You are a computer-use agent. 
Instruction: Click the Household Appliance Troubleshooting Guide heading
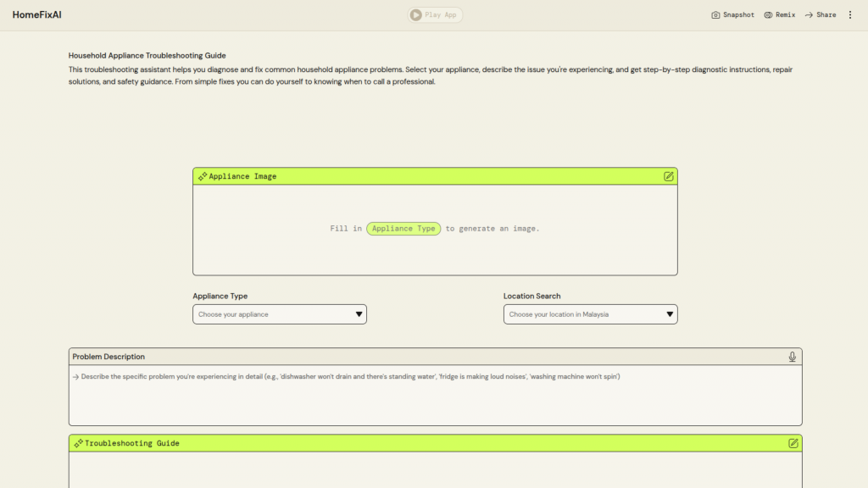(x=147, y=55)
